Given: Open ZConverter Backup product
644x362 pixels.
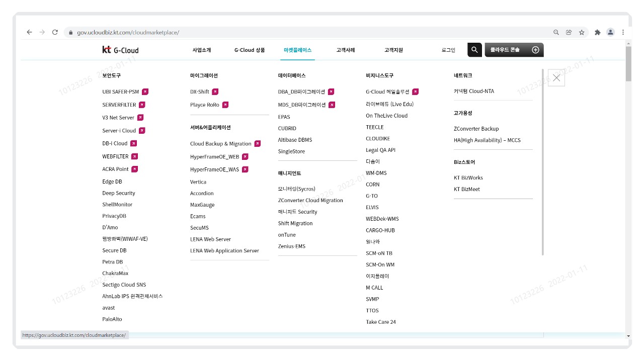Looking at the screenshot, I should tap(476, 129).
